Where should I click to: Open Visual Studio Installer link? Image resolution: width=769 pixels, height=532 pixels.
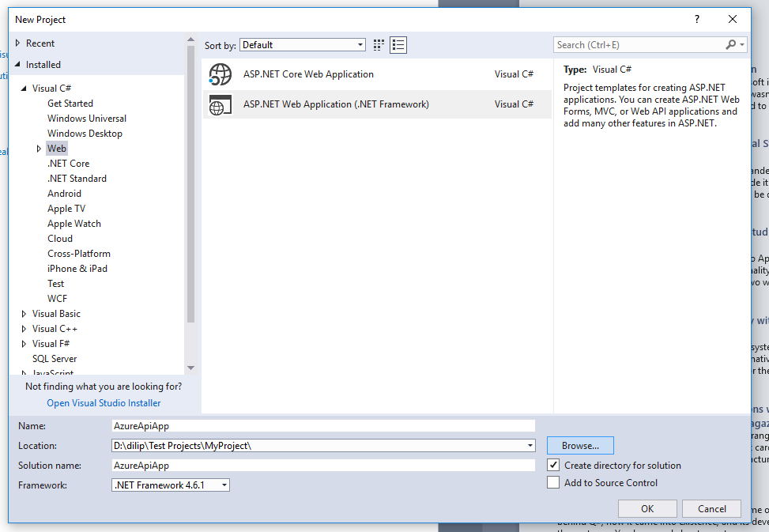(104, 403)
